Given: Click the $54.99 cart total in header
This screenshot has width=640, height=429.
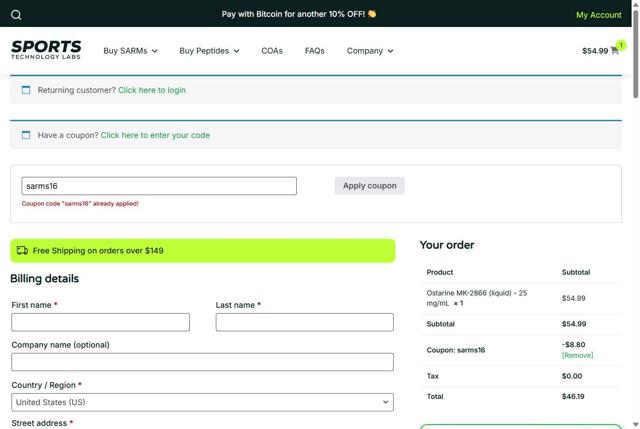Looking at the screenshot, I should click(595, 51).
